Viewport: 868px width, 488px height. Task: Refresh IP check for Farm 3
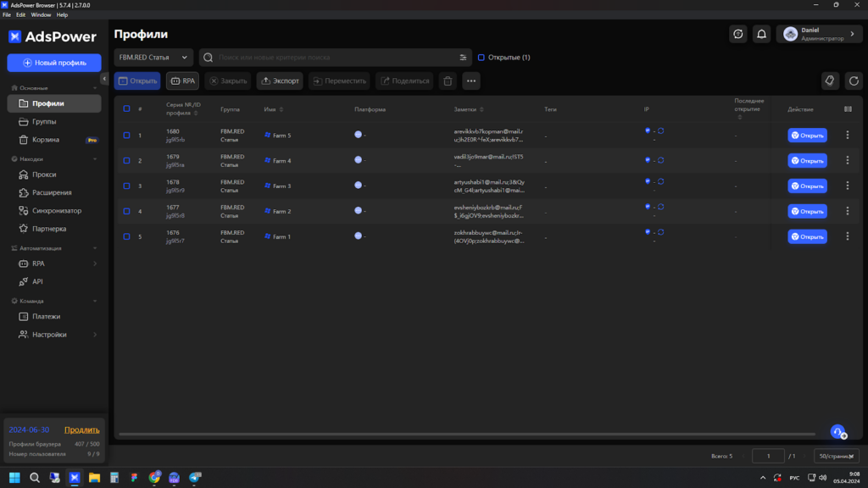(x=661, y=181)
